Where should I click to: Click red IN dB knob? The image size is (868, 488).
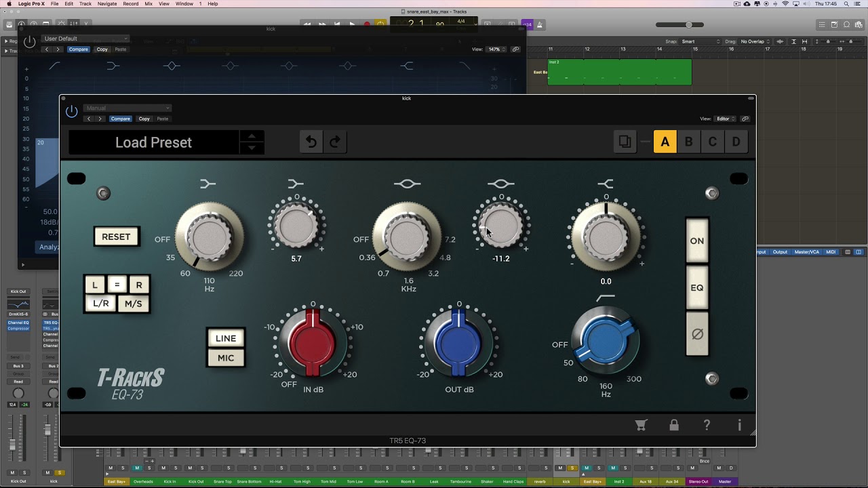(313, 342)
